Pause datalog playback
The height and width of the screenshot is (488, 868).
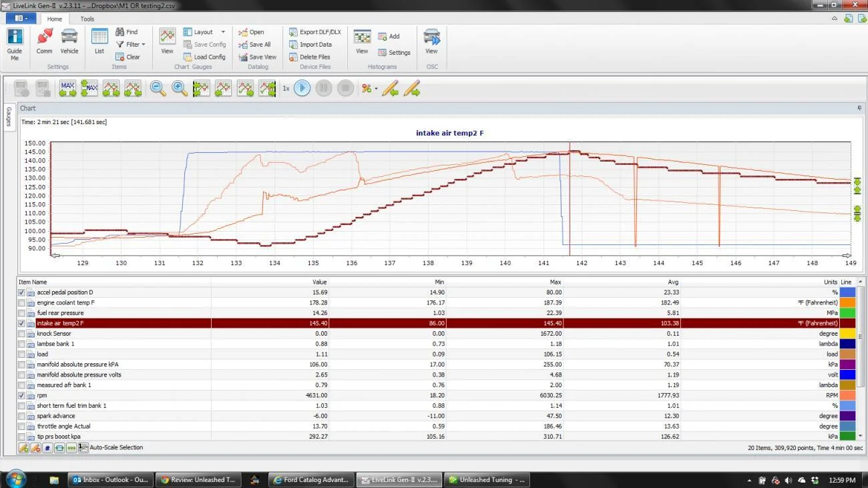[324, 88]
